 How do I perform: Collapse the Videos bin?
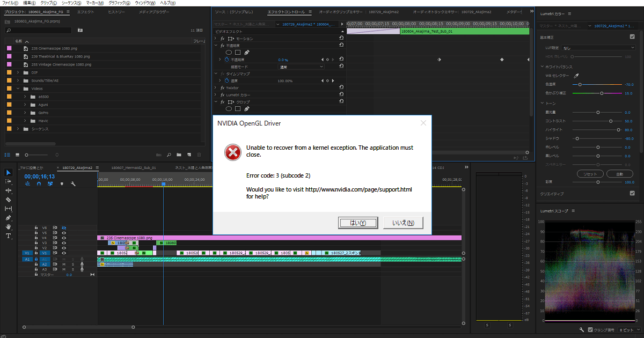point(18,89)
